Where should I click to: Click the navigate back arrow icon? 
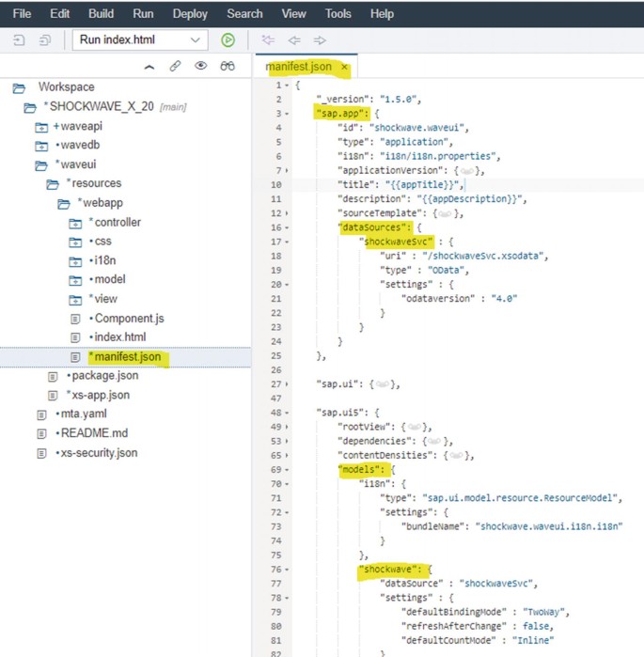293,39
